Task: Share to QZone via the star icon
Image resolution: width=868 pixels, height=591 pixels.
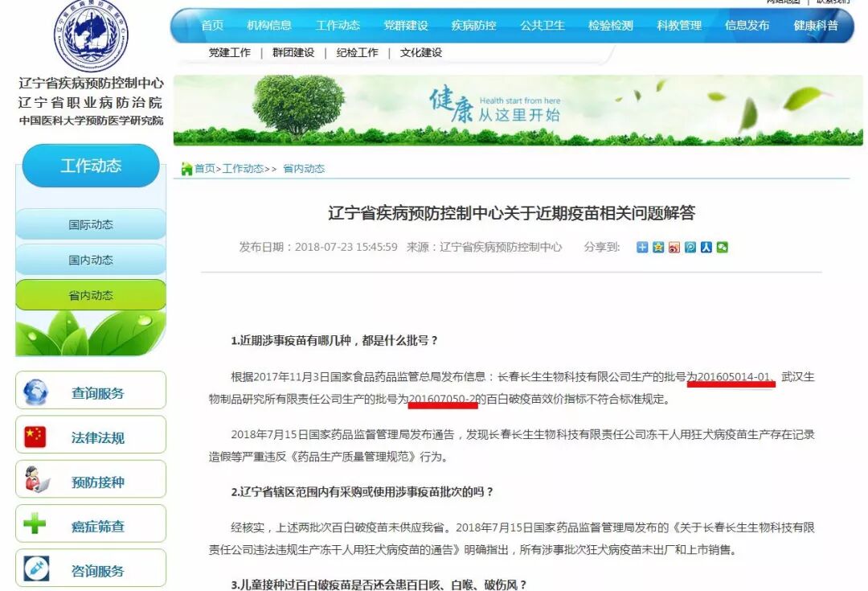Action: pyautogui.click(x=658, y=247)
